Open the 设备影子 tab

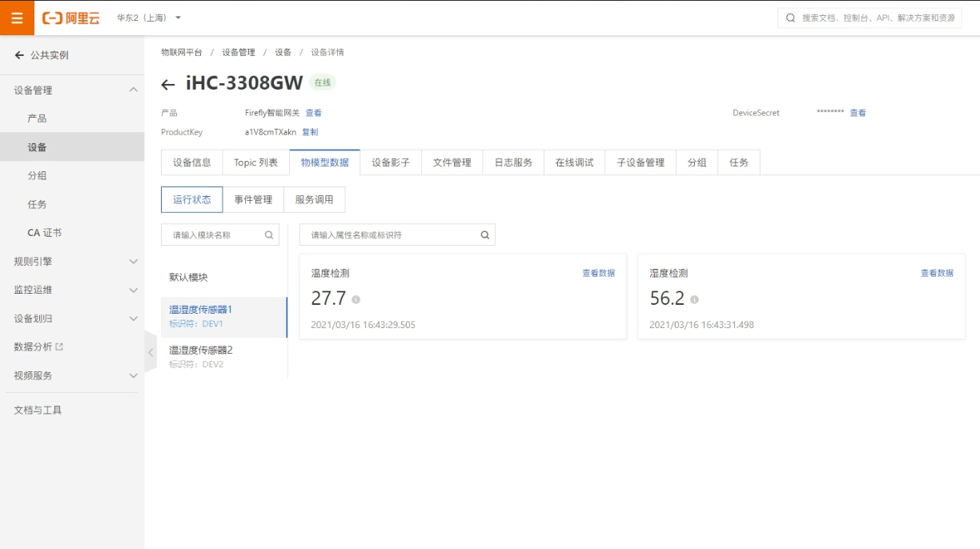coord(391,162)
